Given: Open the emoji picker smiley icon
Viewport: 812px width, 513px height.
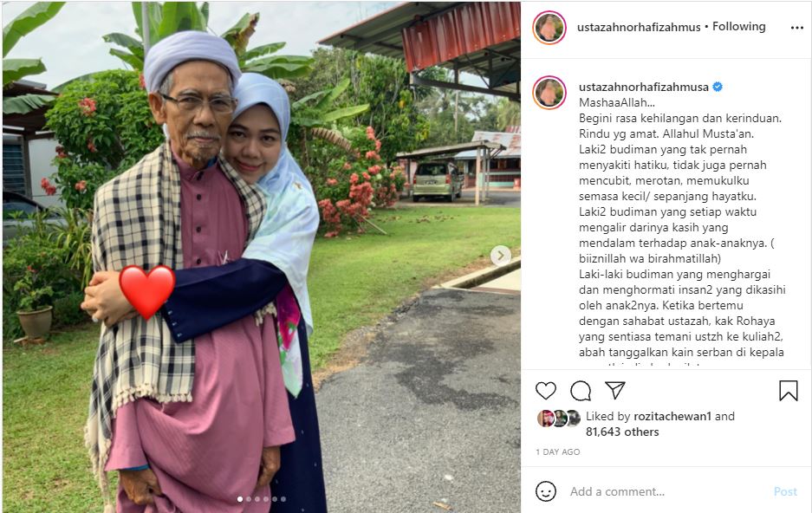Looking at the screenshot, I should click(x=545, y=491).
